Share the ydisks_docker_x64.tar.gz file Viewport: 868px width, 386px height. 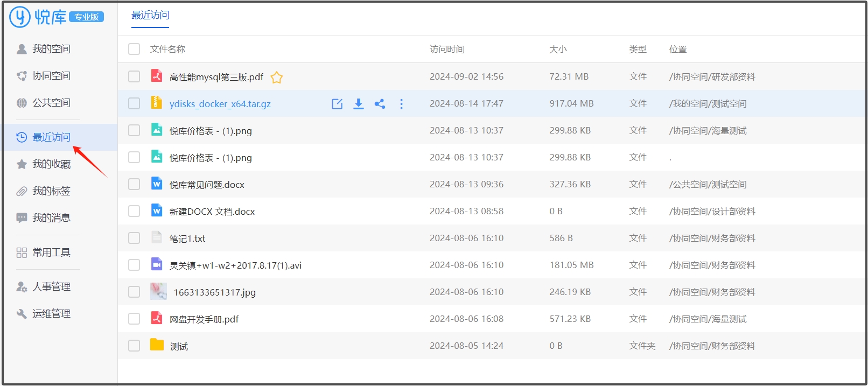coord(380,104)
